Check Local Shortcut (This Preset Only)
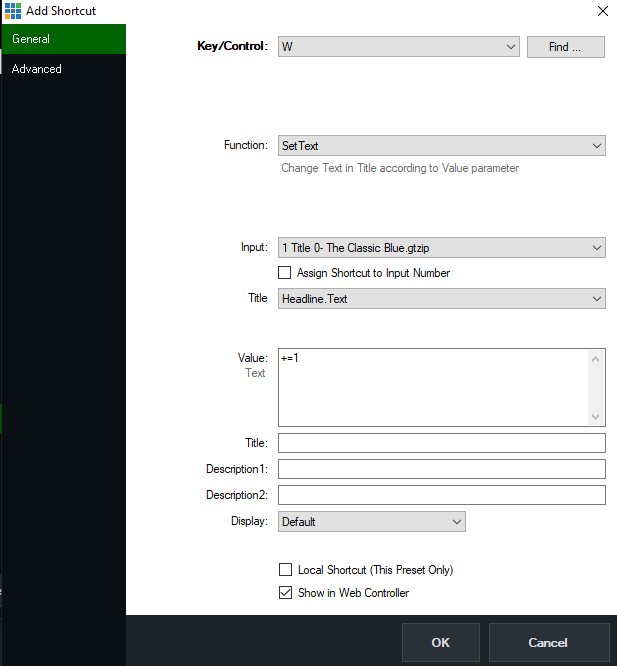 click(286, 570)
